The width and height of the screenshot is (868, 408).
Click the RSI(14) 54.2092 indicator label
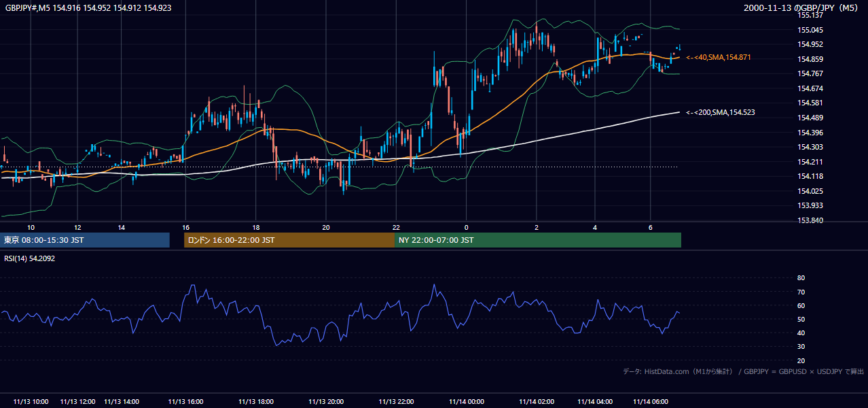30,258
